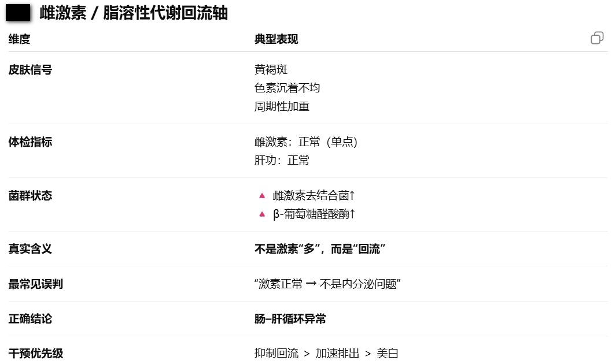
Task: Click the copy table icon
Action: (x=597, y=38)
